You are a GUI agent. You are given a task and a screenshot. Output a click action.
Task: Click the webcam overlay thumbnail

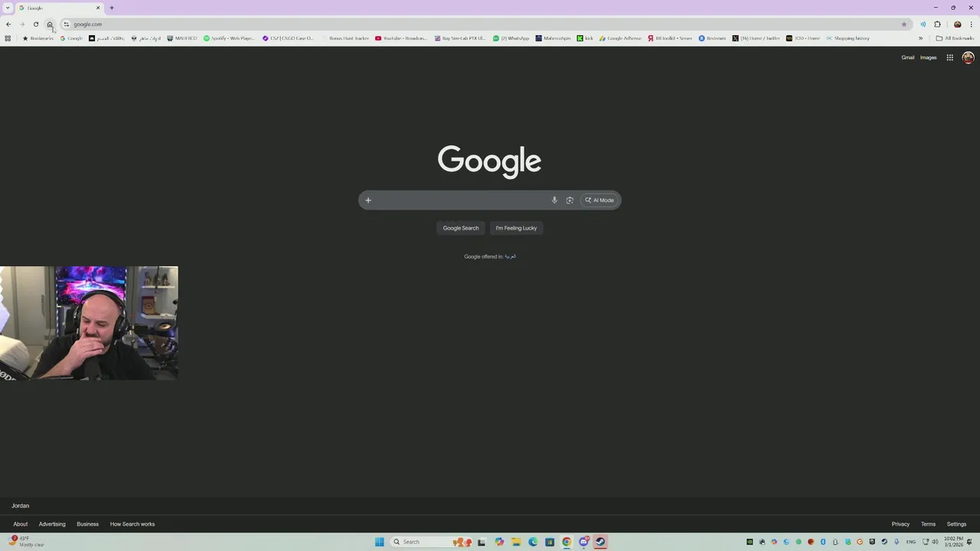click(89, 323)
